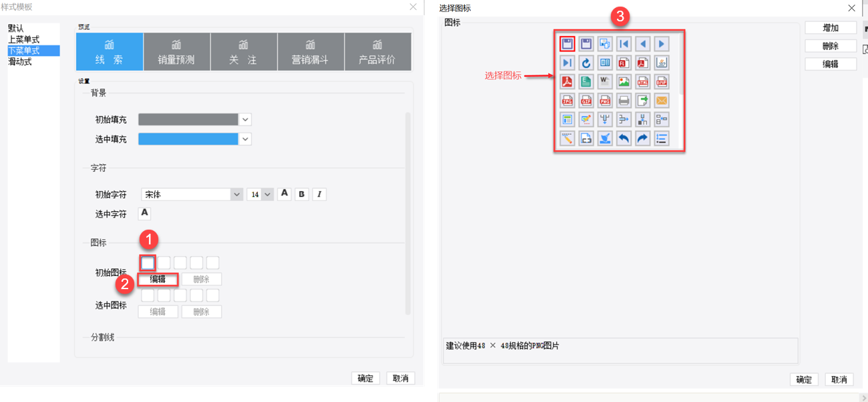Pick the Word document icon

[x=605, y=81]
